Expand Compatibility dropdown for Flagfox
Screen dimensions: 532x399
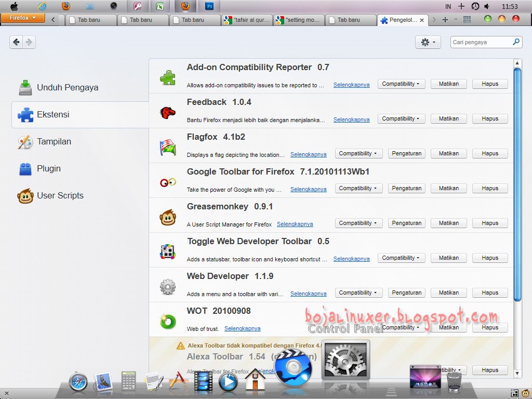(358, 153)
